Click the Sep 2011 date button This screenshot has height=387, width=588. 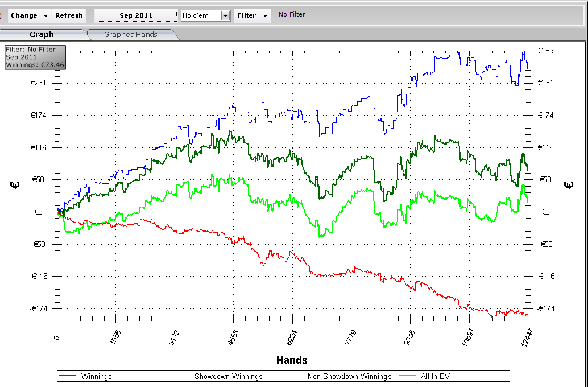[x=136, y=15]
